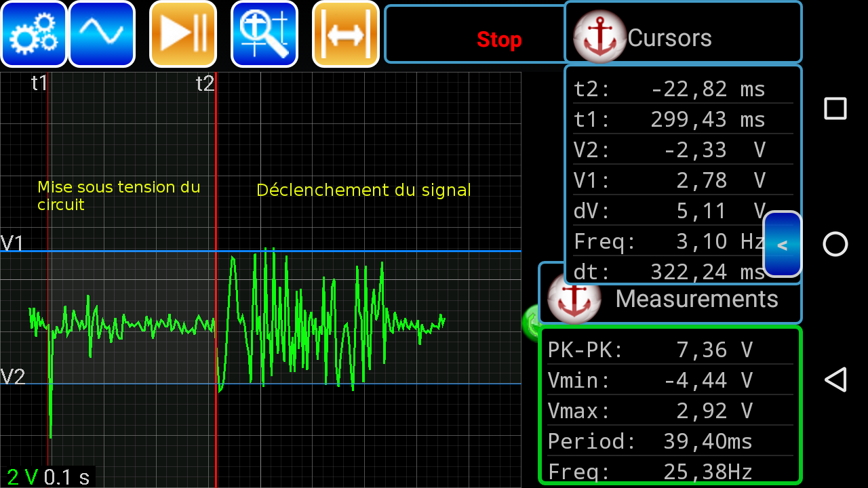Tap the Android back triangle button
868x488 pixels.
835,380
